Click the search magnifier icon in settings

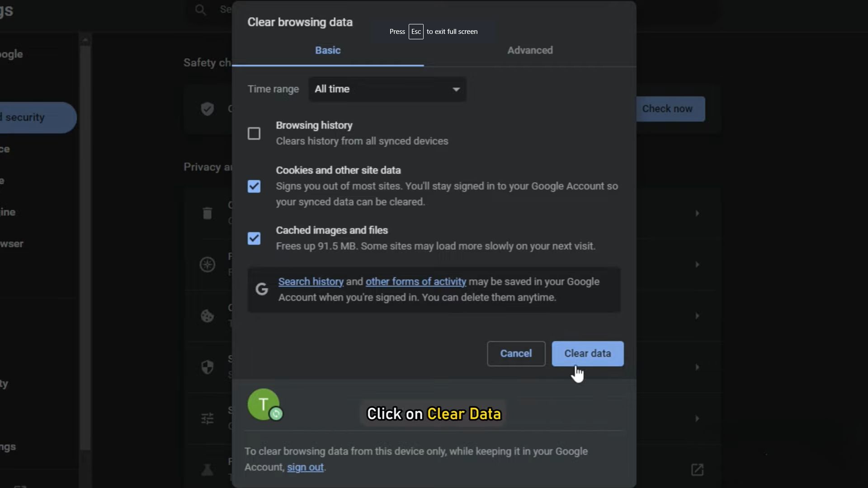click(x=200, y=9)
